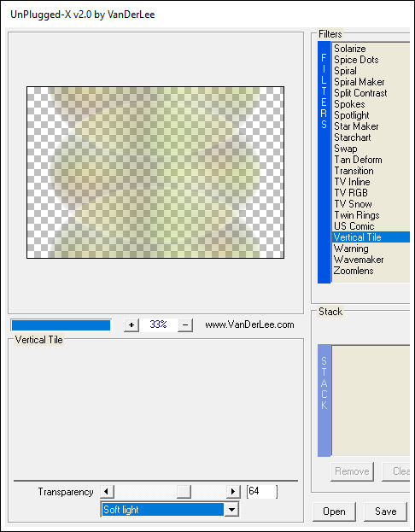Select the Soft light combo box field
Image resolution: width=415 pixels, height=532 pixels.
tap(169, 510)
